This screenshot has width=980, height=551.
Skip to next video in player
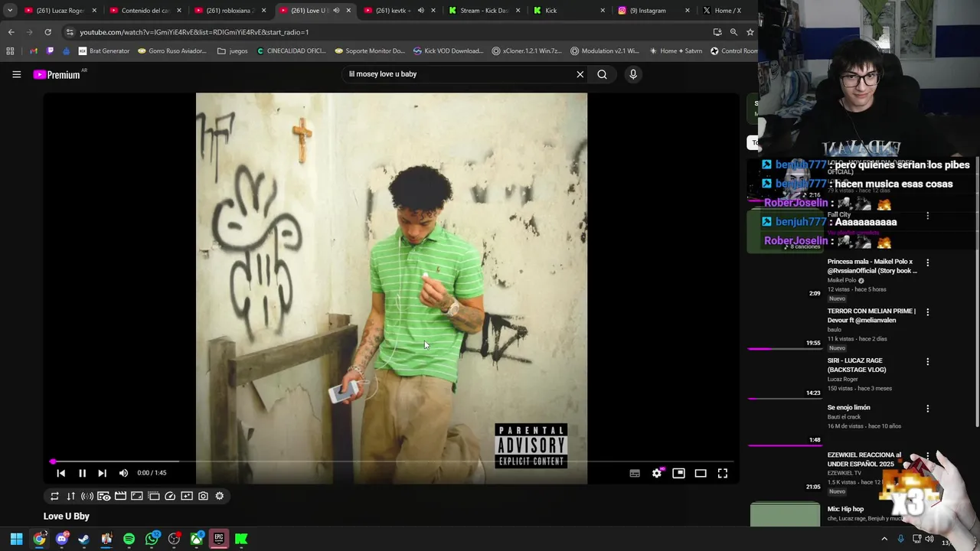[x=102, y=473]
